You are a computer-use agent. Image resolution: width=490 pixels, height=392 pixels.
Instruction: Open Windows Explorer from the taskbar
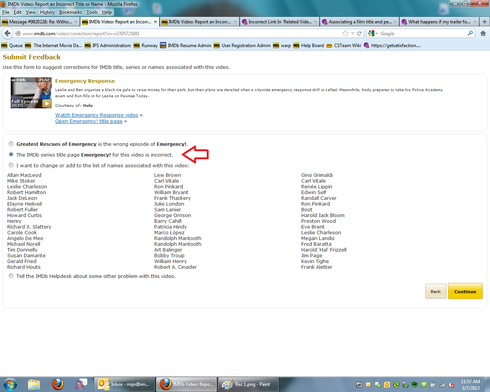tap(34, 385)
